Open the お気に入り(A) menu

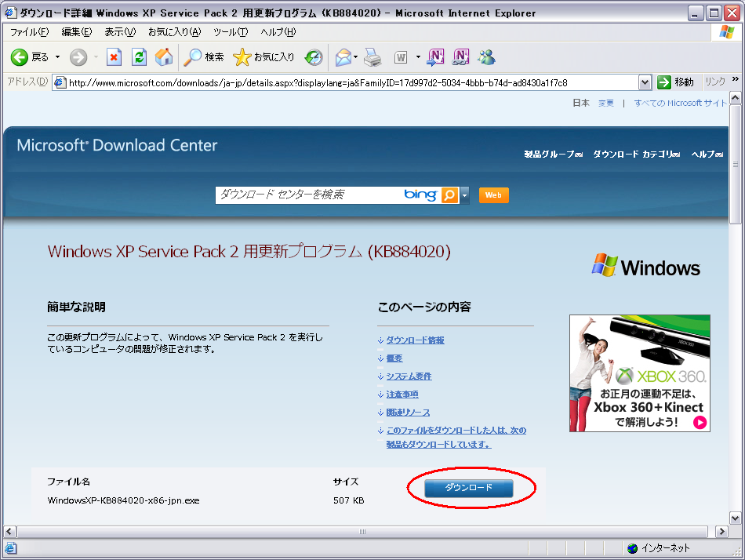coord(174,32)
